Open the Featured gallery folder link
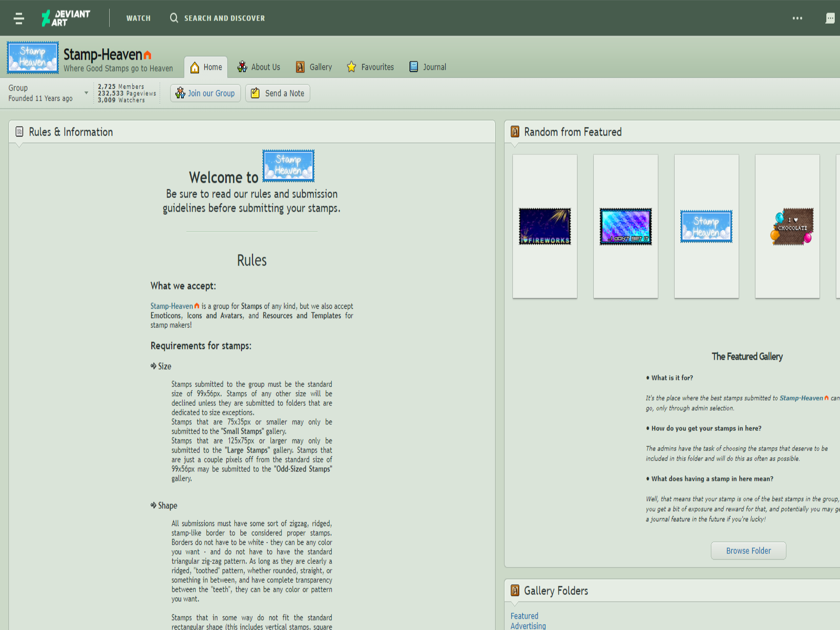Screen dimensions: 840x630 pos(524,616)
